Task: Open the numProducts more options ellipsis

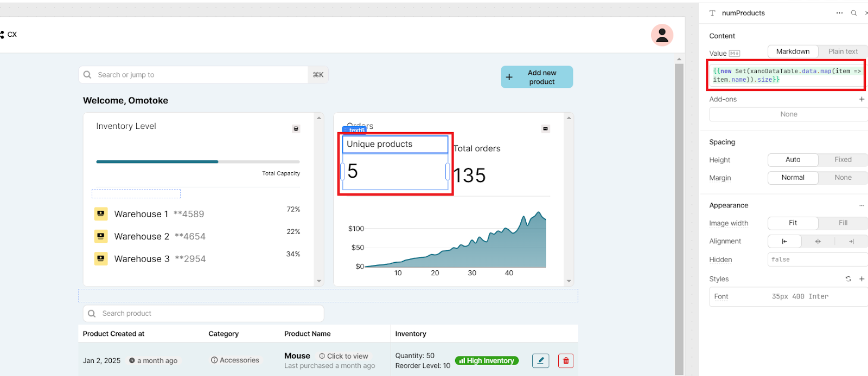Action: pos(839,13)
